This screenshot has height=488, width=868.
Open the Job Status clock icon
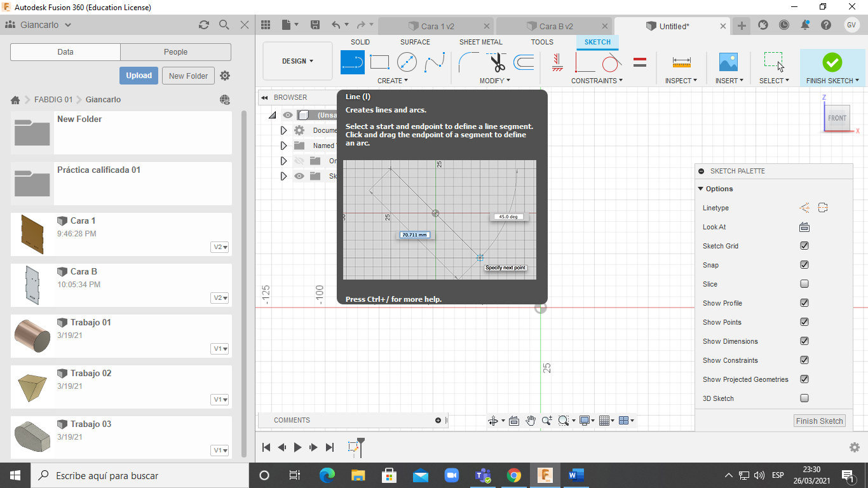[x=784, y=25]
